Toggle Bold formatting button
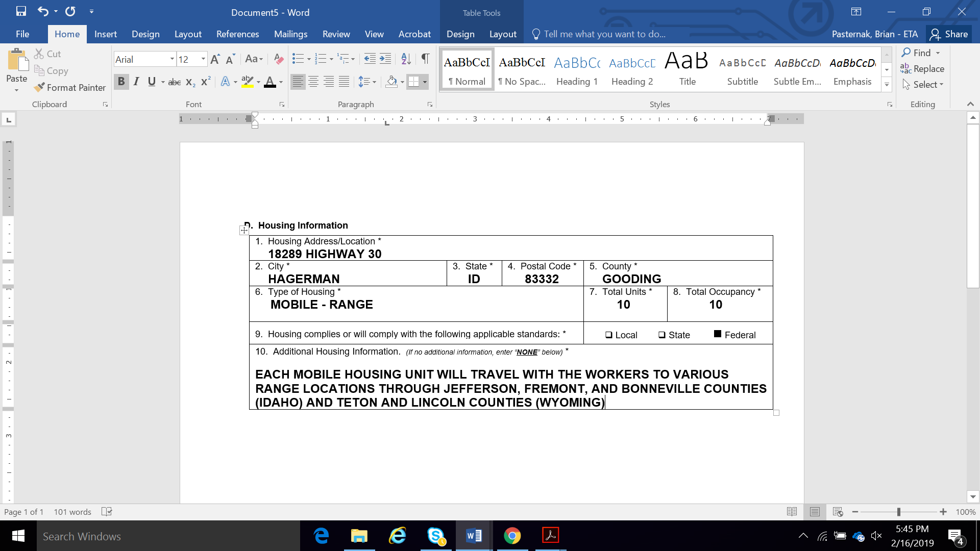 point(121,82)
